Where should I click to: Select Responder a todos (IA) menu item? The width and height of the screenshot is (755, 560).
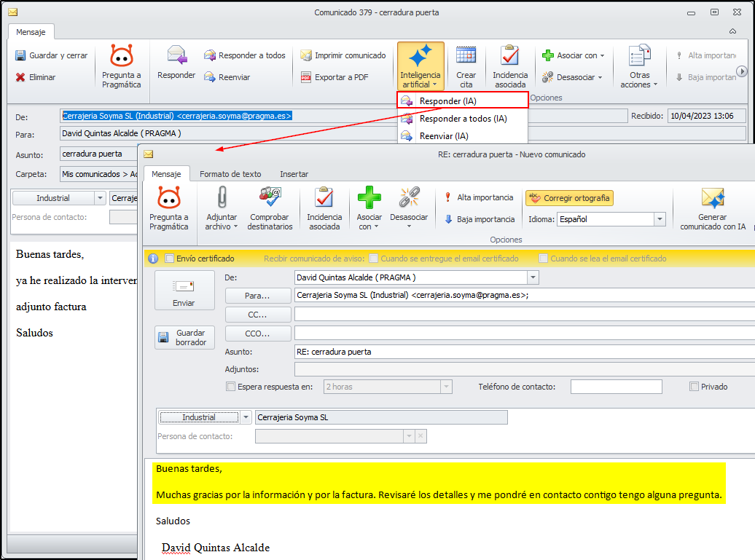click(x=463, y=119)
